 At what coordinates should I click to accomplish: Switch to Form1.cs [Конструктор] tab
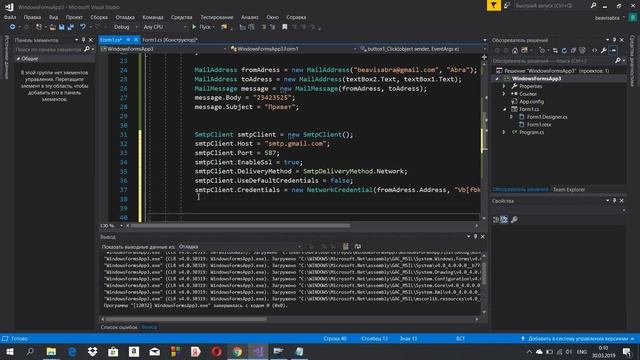[x=170, y=40]
